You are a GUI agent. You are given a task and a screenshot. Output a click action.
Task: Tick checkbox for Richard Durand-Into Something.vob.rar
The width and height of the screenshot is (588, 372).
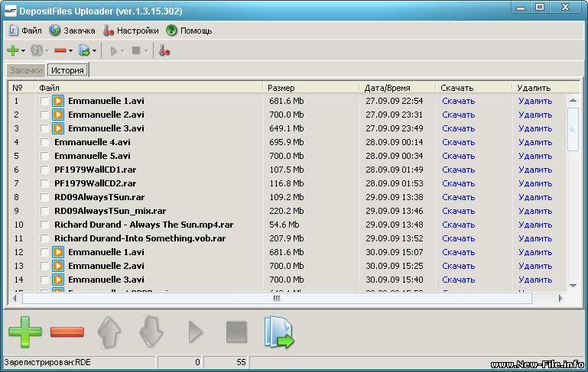[44, 238]
